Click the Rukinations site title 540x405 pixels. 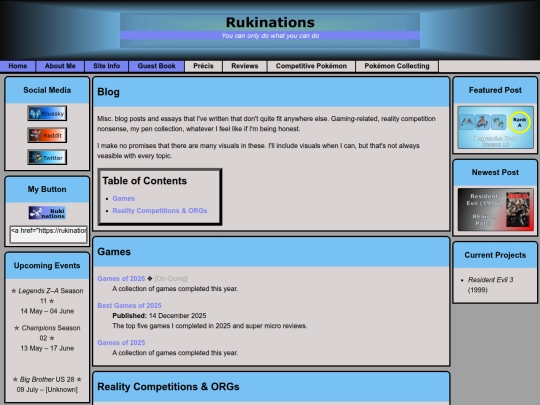(270, 22)
